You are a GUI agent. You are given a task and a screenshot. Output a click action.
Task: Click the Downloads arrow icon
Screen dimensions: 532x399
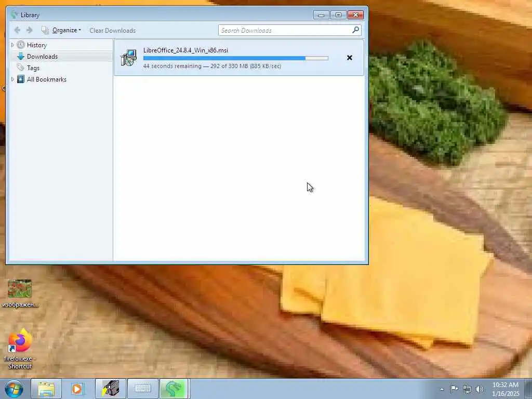[21, 56]
